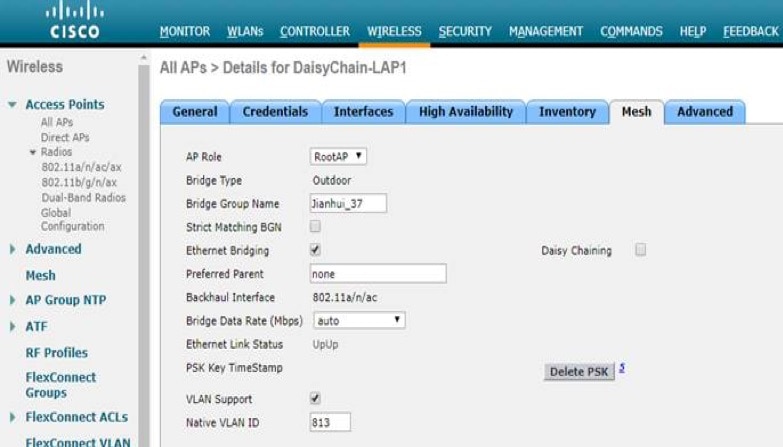The image size is (783, 447).
Task: Open the Bridge Data Rate dropdown
Action: [x=359, y=321]
